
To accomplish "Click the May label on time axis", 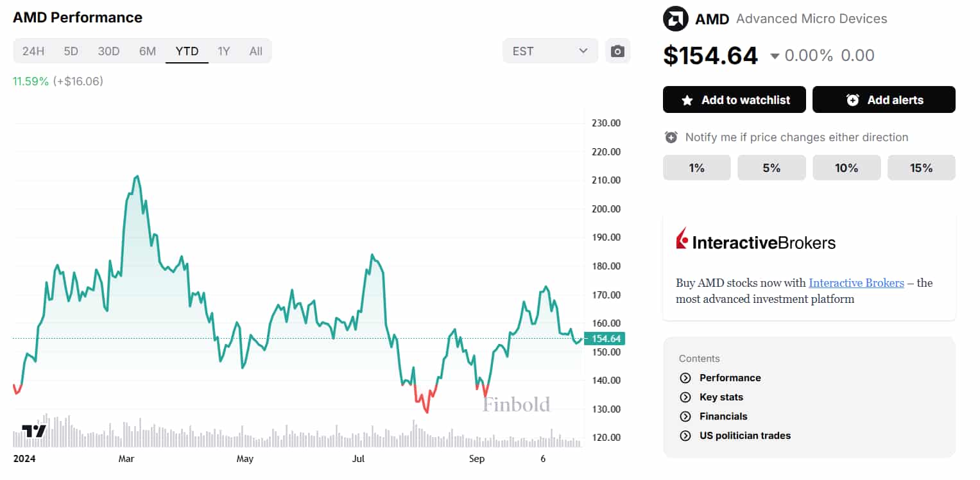I will coord(245,459).
